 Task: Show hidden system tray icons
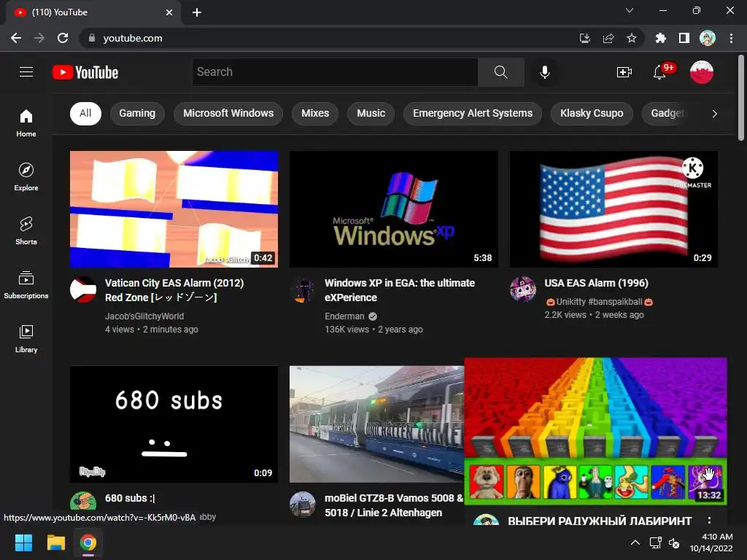pyautogui.click(x=635, y=542)
